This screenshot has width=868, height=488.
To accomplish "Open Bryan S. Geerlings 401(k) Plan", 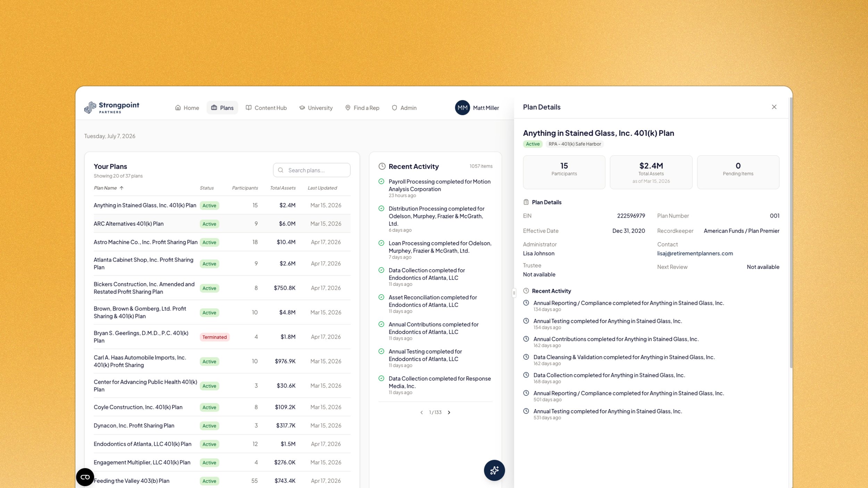I will [222, 337].
